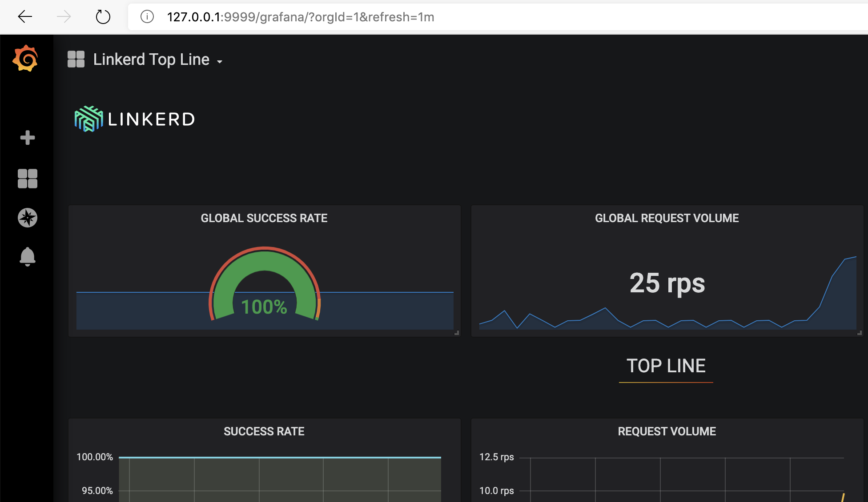The width and height of the screenshot is (868, 502).
Task: Open the Request Volume panel title menu
Action: coord(667,431)
